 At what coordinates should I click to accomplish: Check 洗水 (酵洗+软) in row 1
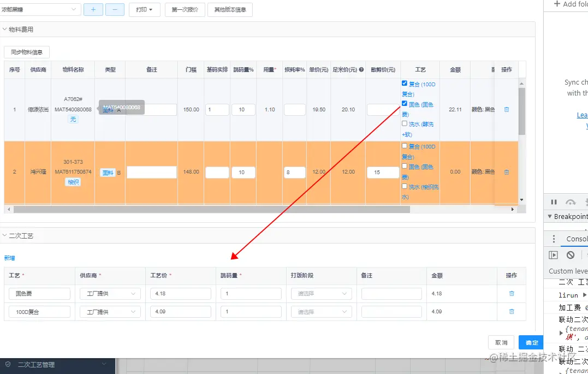pyautogui.click(x=404, y=123)
